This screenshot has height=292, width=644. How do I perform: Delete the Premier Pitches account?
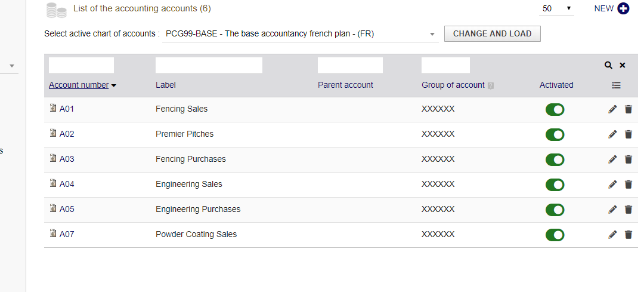(628, 134)
